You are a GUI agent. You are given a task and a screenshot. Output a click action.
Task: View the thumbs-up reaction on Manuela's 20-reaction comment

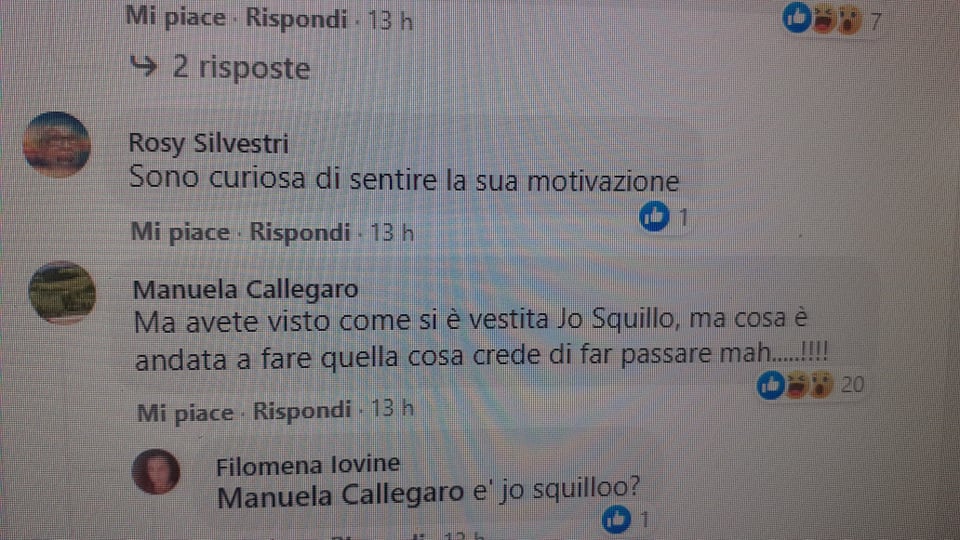pyautogui.click(x=770, y=385)
